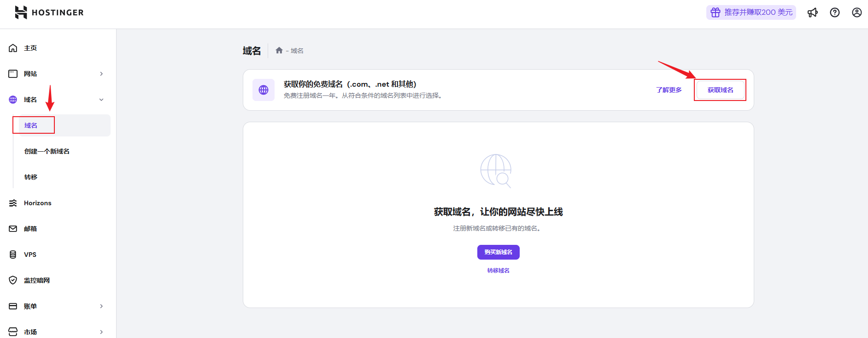This screenshot has height=338, width=868.
Task: Select the 域名 submenu item
Action: point(31,125)
